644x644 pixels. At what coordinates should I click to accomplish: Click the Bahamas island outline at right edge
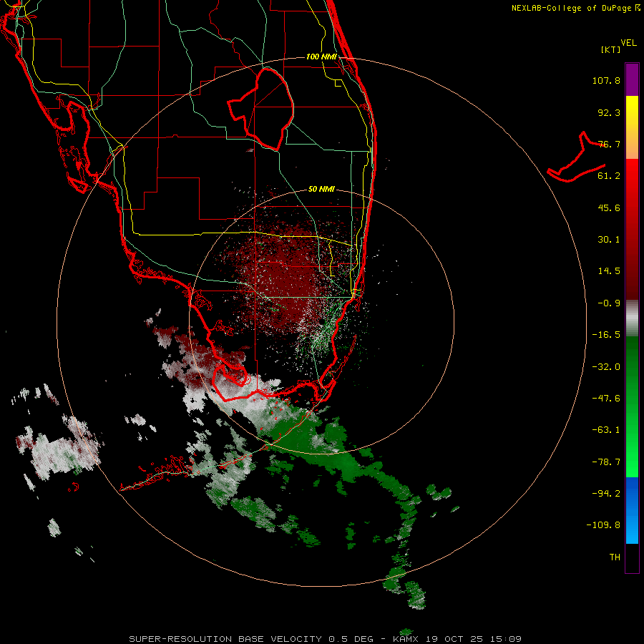click(x=577, y=157)
